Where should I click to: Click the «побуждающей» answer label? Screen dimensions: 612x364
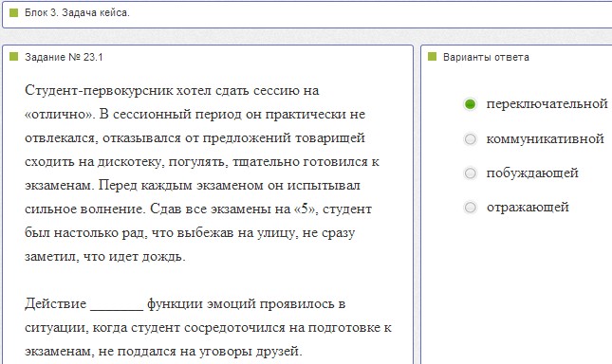pyautogui.click(x=532, y=173)
